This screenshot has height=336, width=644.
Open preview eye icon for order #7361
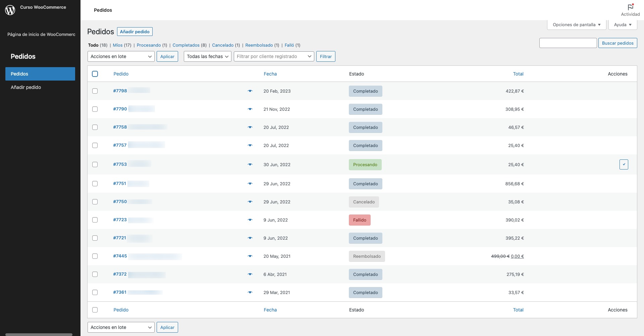coord(250,292)
